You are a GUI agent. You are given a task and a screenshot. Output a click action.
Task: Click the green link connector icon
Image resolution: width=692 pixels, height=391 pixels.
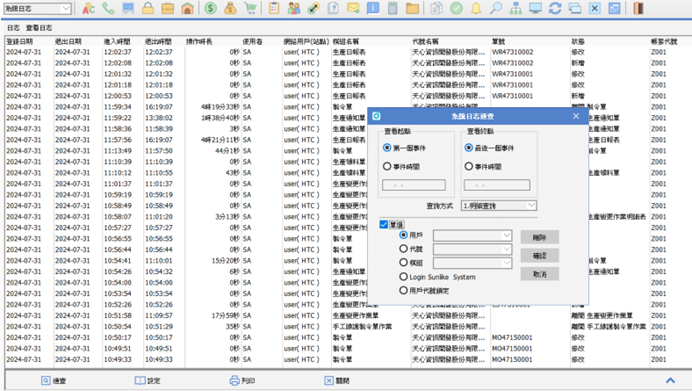pyautogui.click(x=313, y=8)
